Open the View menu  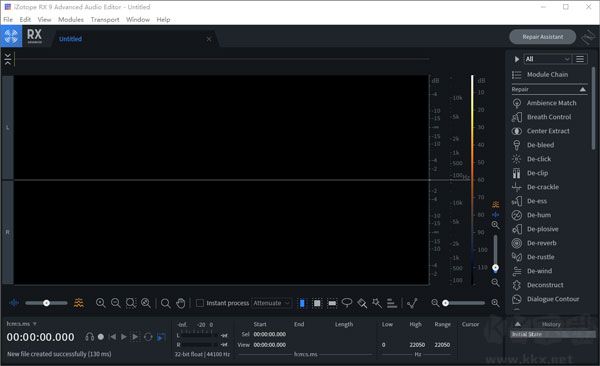click(x=44, y=20)
